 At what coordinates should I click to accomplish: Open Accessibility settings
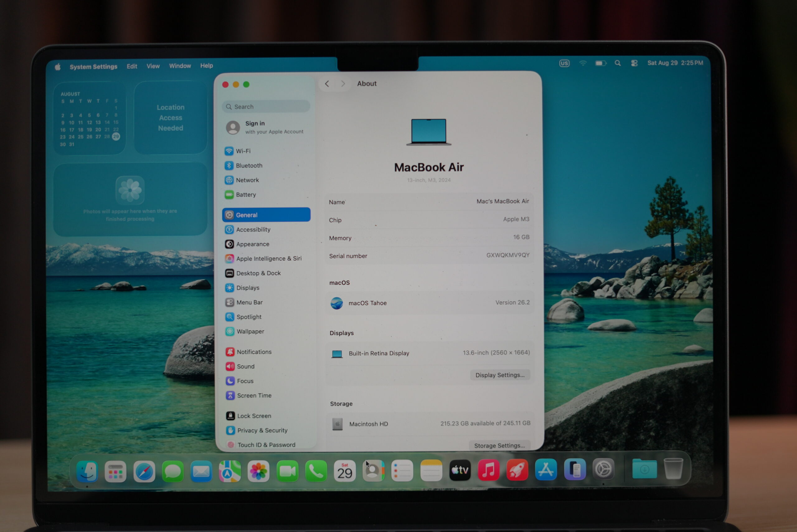coord(266,230)
